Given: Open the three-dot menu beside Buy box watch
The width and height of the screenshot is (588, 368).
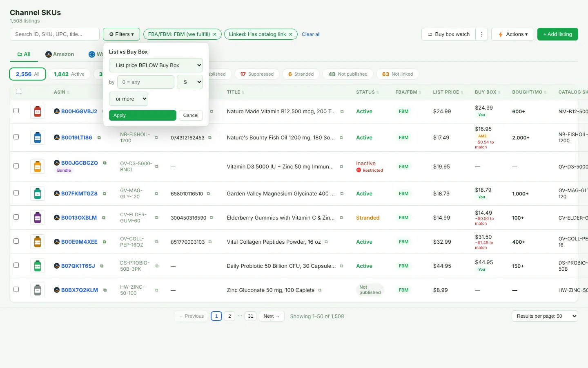Looking at the screenshot, I should click(x=482, y=34).
